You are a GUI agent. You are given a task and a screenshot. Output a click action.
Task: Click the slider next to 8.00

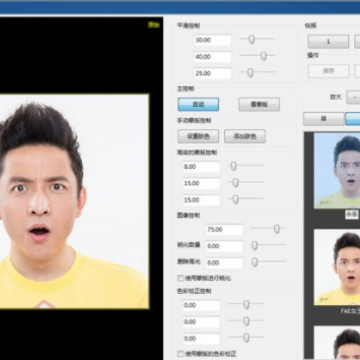246,166
